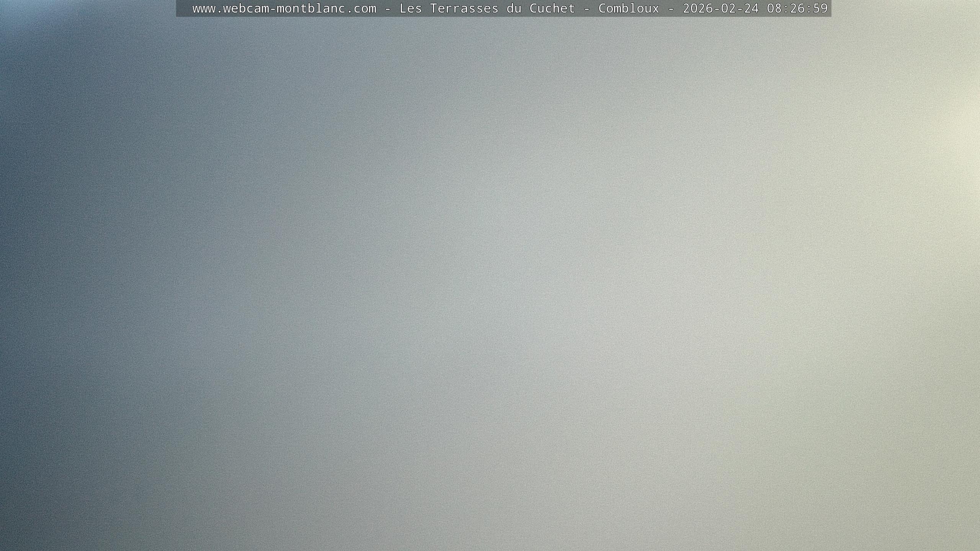Click 'montblanc' within the URL

[310, 8]
